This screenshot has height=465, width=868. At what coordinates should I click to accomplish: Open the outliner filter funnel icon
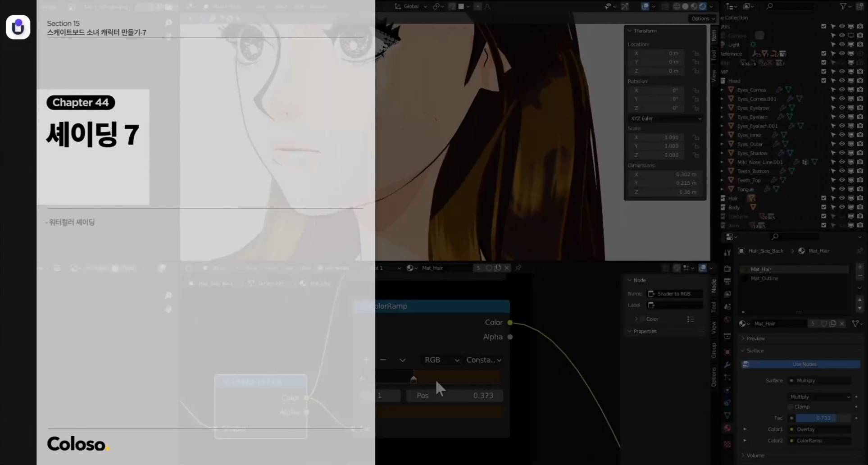coord(843,6)
